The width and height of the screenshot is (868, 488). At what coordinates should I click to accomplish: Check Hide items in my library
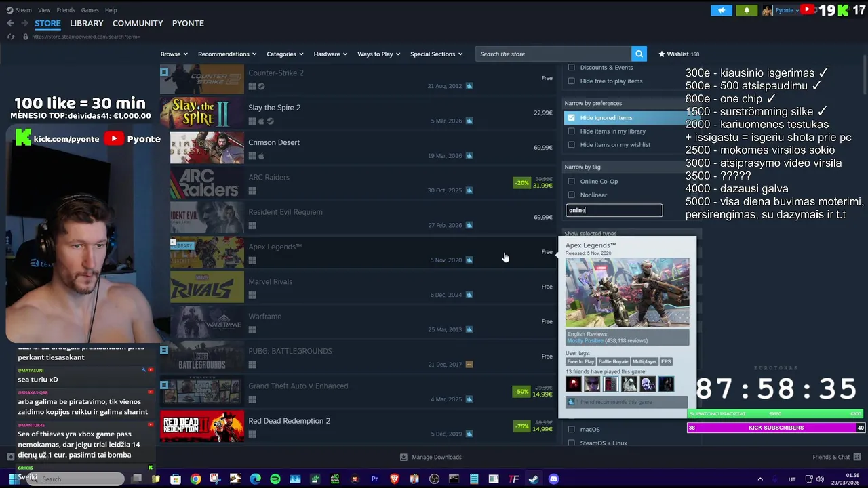click(x=571, y=131)
